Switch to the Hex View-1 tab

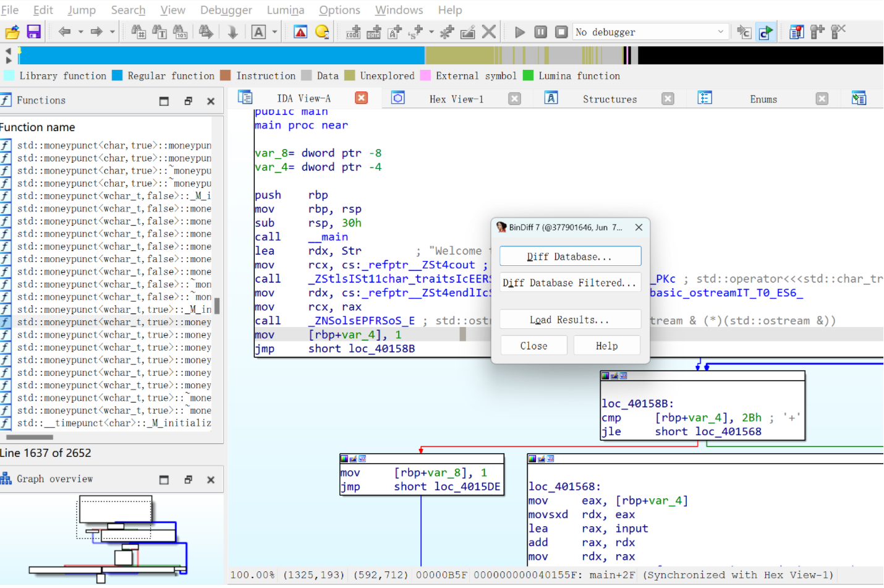456,99
